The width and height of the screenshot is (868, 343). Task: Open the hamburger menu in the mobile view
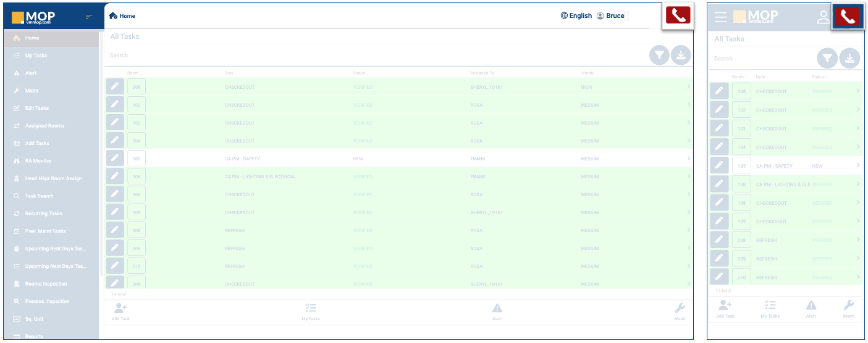coord(720,17)
